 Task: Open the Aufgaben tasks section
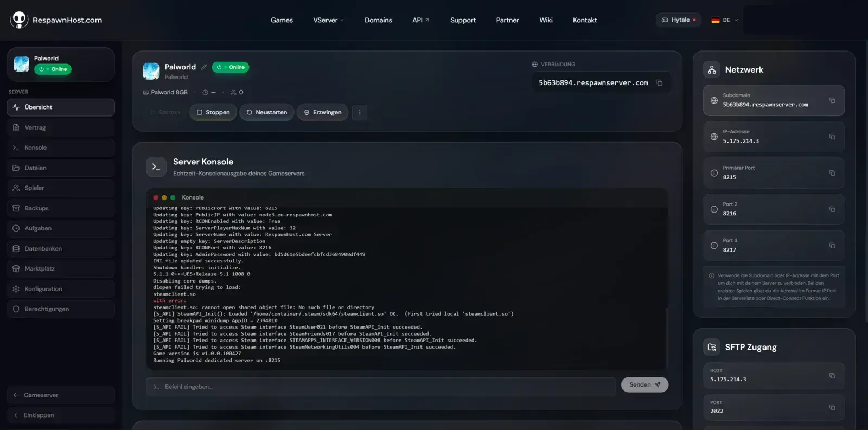pos(61,228)
